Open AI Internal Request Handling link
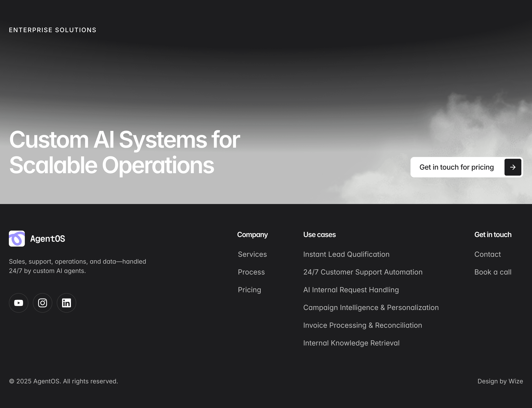Viewport: 532px width, 408px height. [351, 290]
